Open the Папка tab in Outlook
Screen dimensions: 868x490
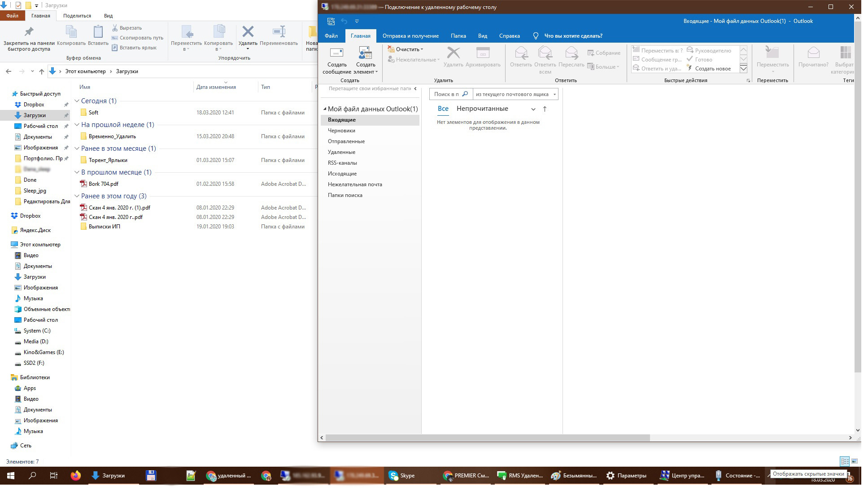coord(458,36)
